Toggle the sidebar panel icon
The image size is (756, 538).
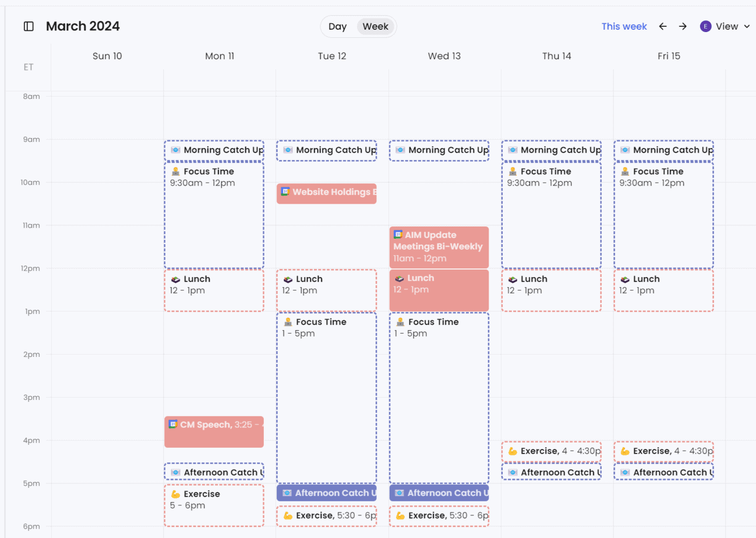pyautogui.click(x=29, y=26)
